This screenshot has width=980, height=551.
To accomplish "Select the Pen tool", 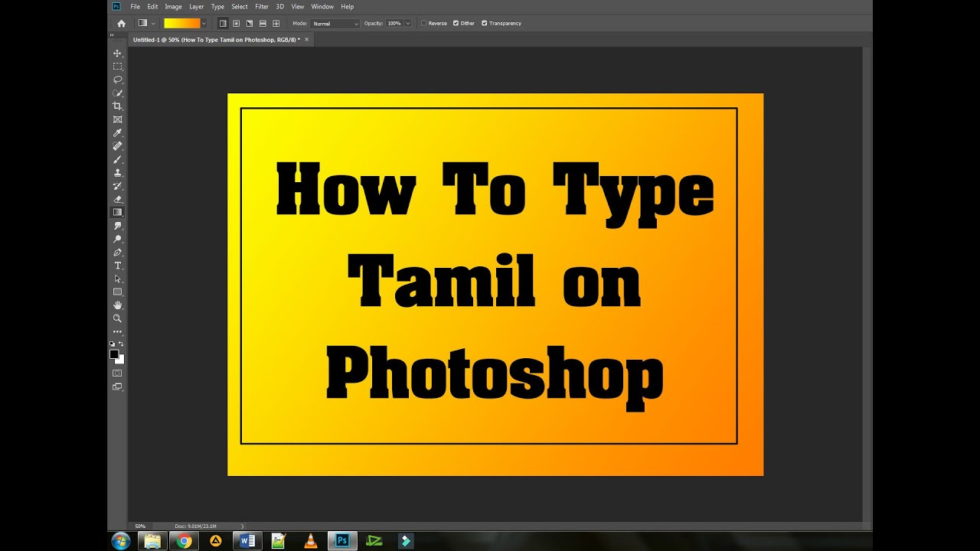I will 117,252.
